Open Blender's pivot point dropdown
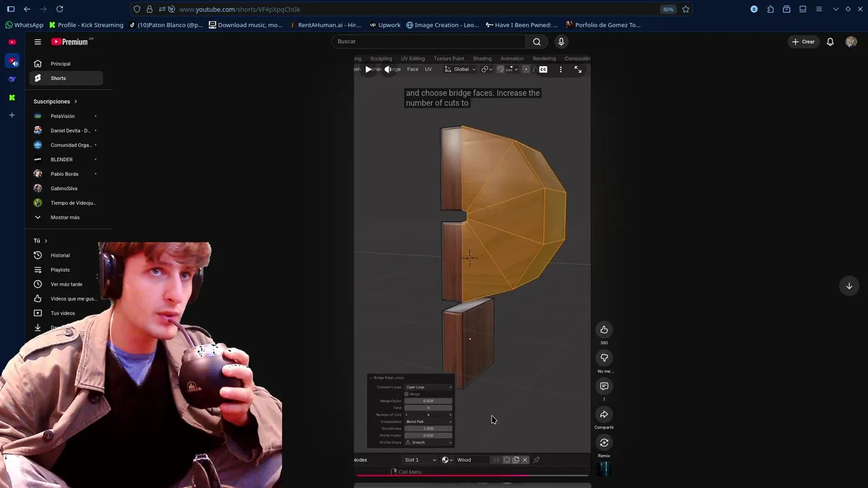The width and height of the screenshot is (868, 488). point(488,69)
